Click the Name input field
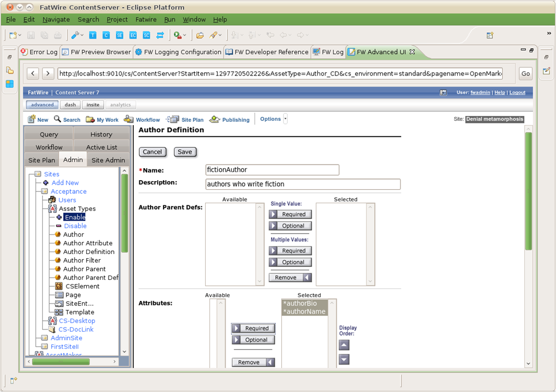Viewport: 556px width, 392px height. [x=272, y=170]
